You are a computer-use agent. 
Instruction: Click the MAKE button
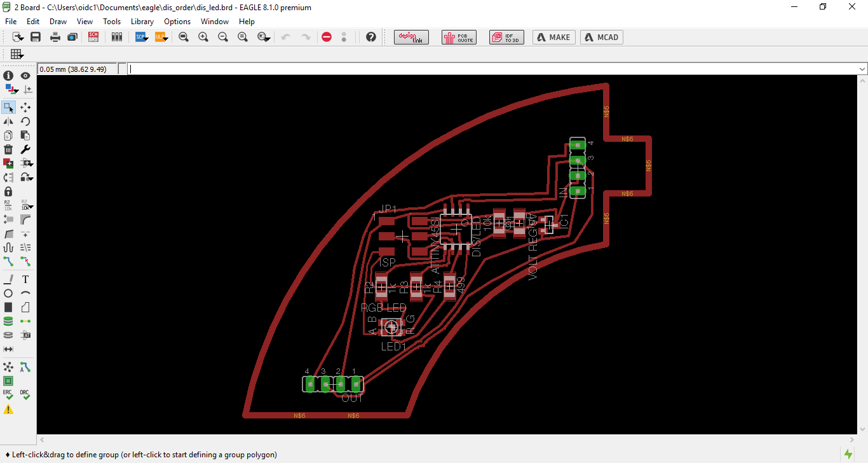[x=553, y=37]
